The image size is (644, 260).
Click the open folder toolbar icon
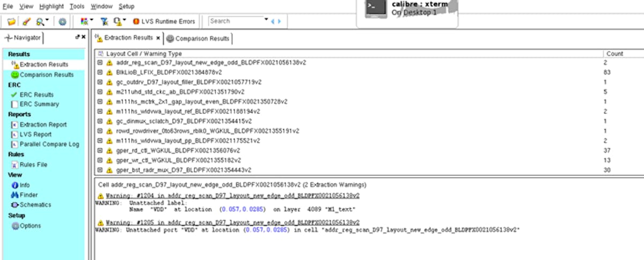point(11,21)
